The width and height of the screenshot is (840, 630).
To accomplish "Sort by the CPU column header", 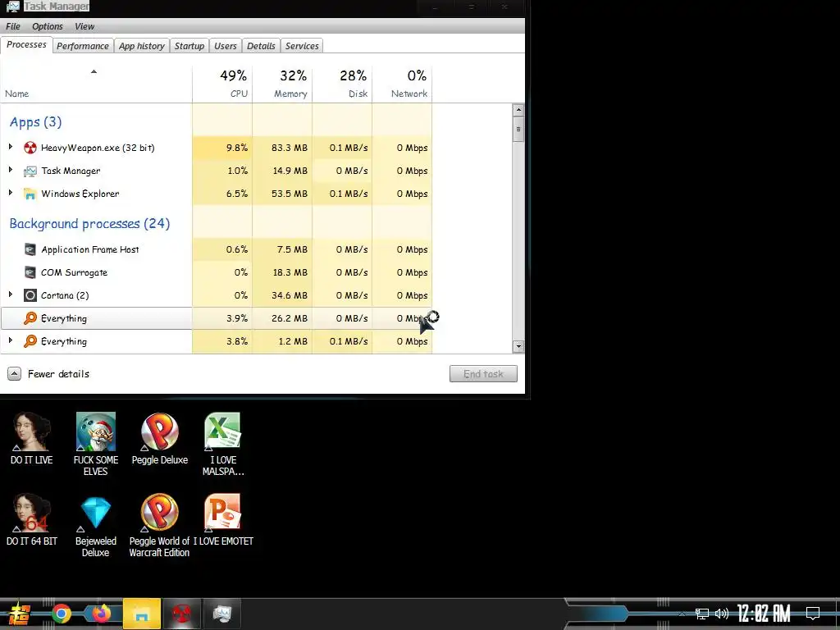I will pyautogui.click(x=222, y=84).
